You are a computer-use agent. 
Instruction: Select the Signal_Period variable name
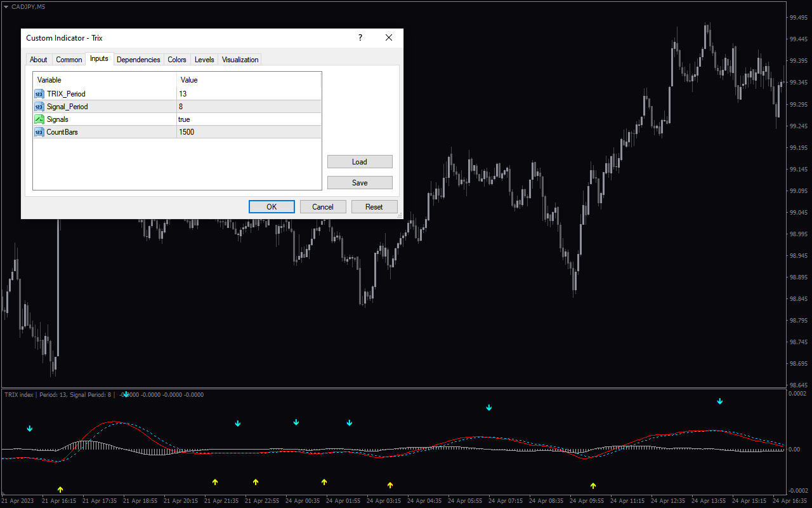tap(67, 107)
